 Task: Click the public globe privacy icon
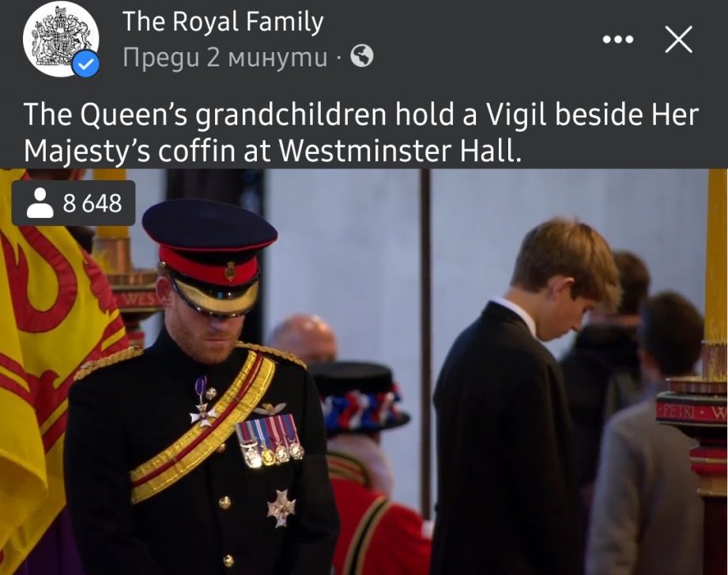pos(362,57)
